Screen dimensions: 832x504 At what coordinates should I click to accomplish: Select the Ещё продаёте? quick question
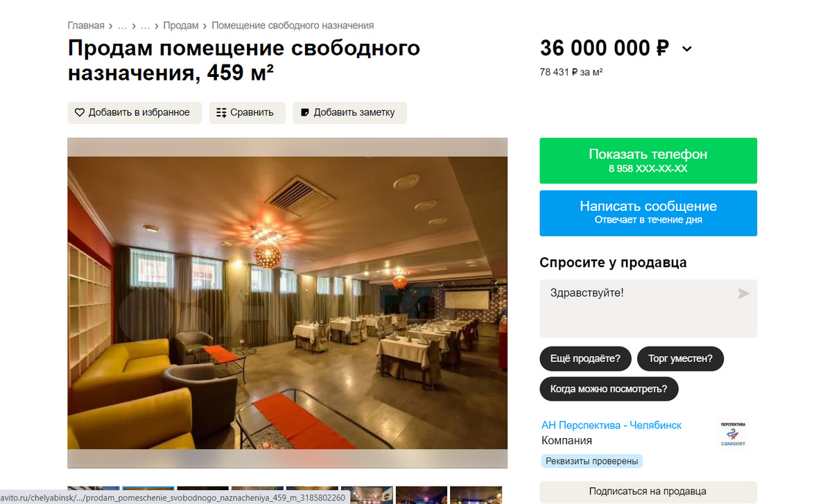coord(585,359)
